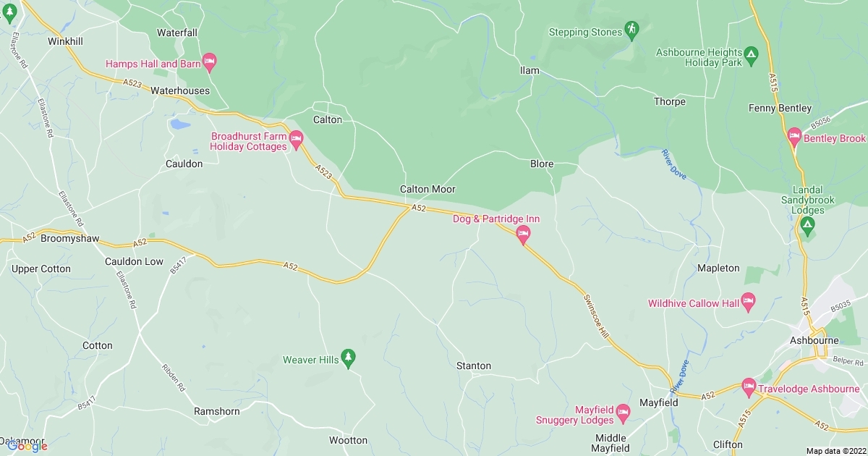The image size is (868, 456).
Task: Select the Travelodge Ashbourne lodging marker
Action: tap(748, 387)
